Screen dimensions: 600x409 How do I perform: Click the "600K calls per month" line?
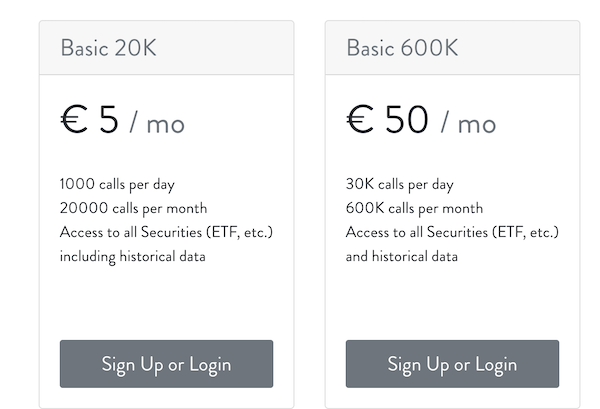pos(414,208)
